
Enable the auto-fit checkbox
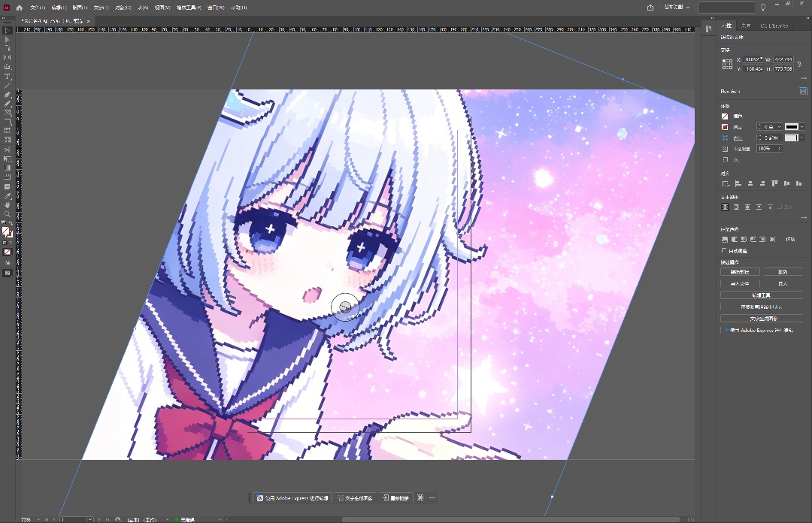click(724, 251)
